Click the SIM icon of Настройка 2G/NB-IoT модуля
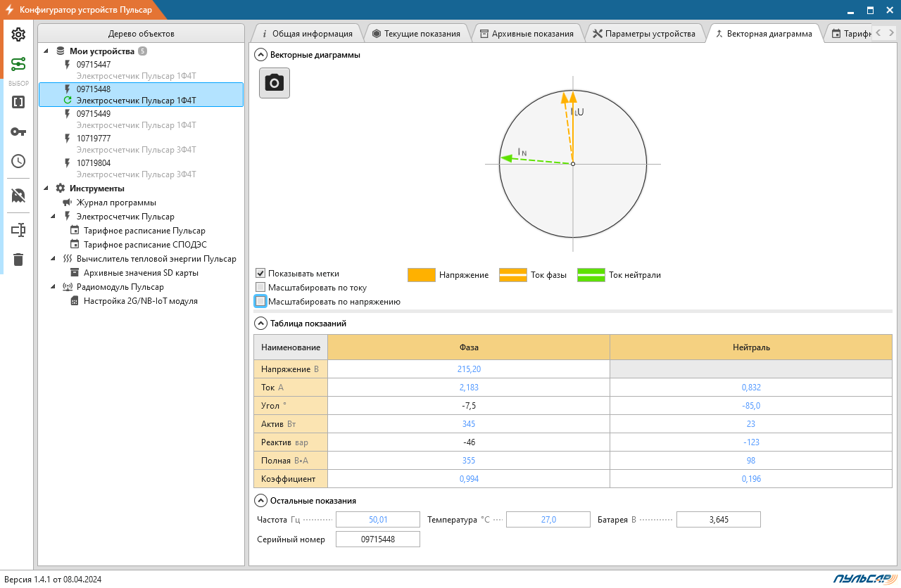This screenshot has width=901, height=588. (x=75, y=301)
